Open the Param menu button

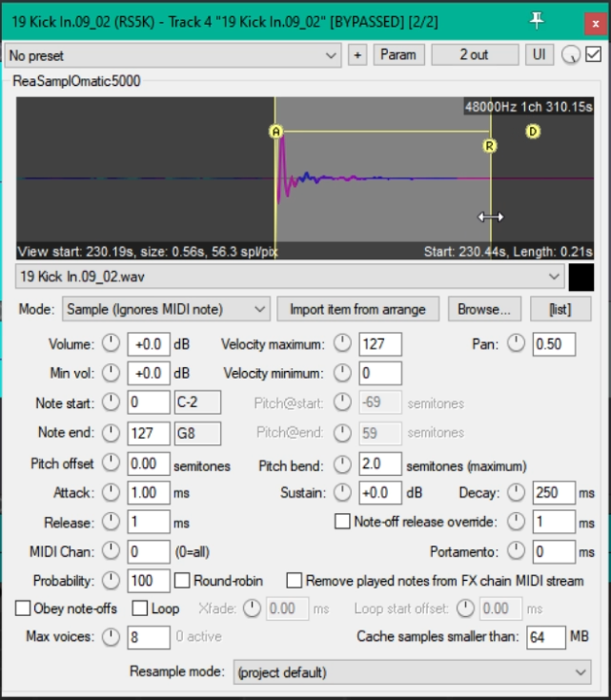(398, 55)
